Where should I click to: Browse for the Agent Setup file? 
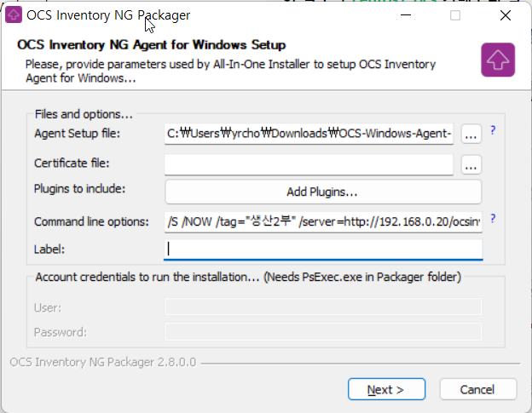(471, 134)
